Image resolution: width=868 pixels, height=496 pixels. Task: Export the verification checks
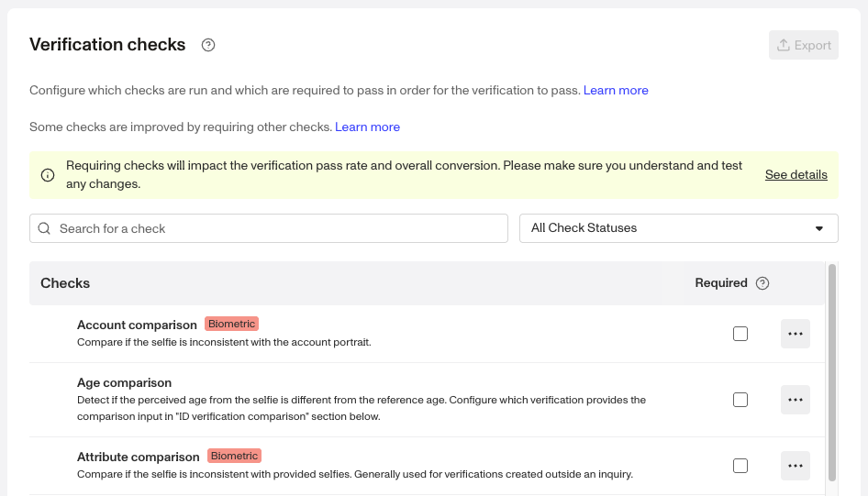tap(804, 45)
